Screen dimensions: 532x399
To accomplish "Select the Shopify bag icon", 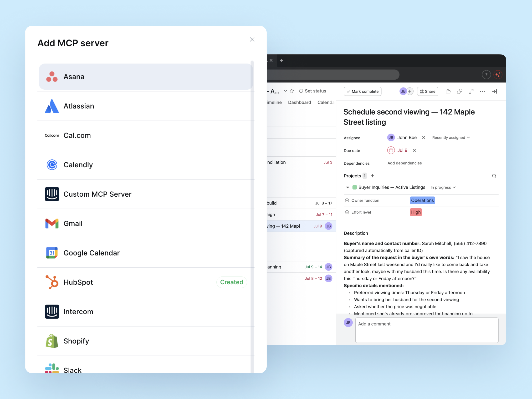I will click(52, 341).
